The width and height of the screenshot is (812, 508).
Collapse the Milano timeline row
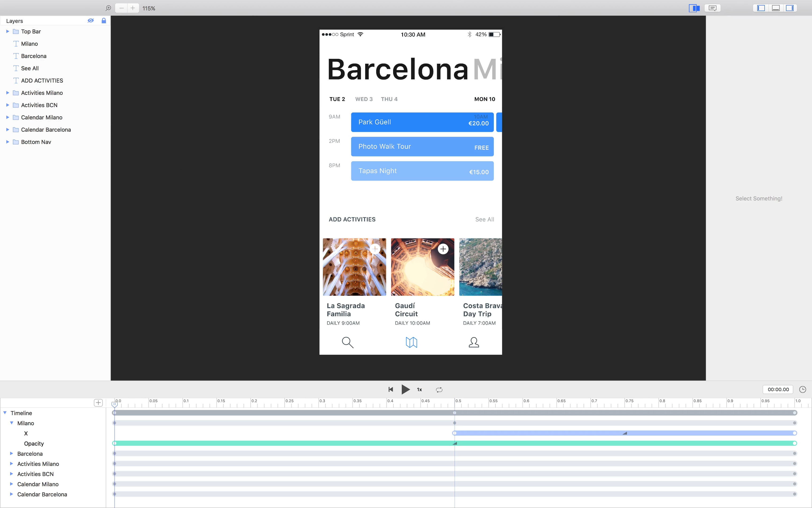pyautogui.click(x=12, y=423)
